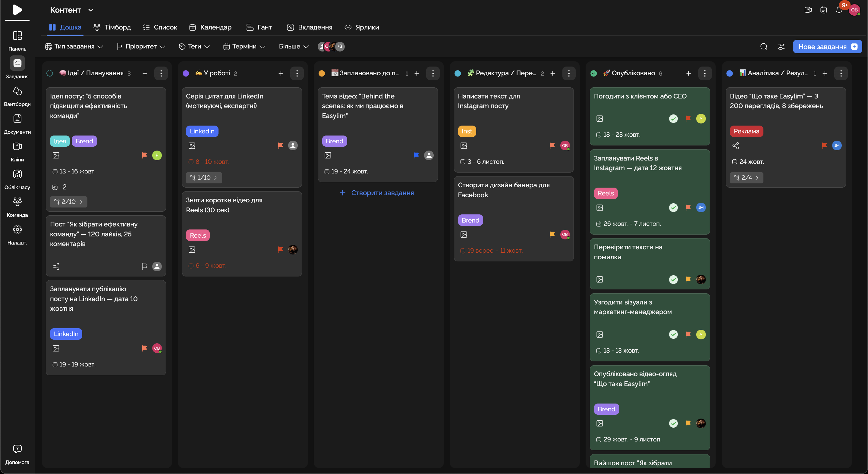Toggle completed checkmark on Перевірити тексти card

673,279
